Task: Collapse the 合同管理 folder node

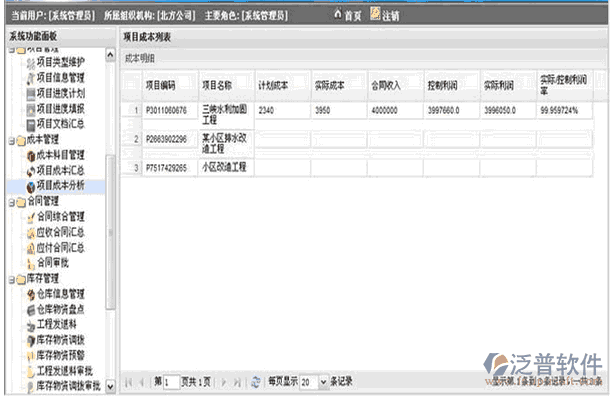Action: click(12, 202)
